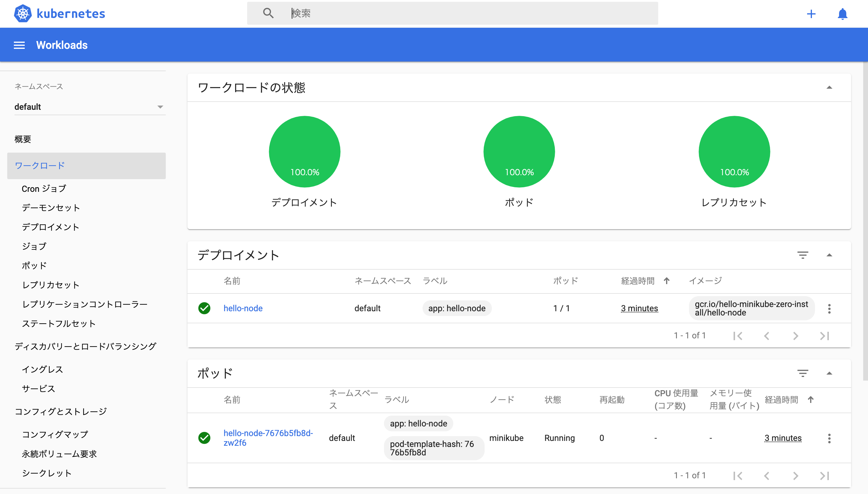The height and width of the screenshot is (494, 868).
Task: Open コンフィグとストレージ section
Action: coord(61,411)
